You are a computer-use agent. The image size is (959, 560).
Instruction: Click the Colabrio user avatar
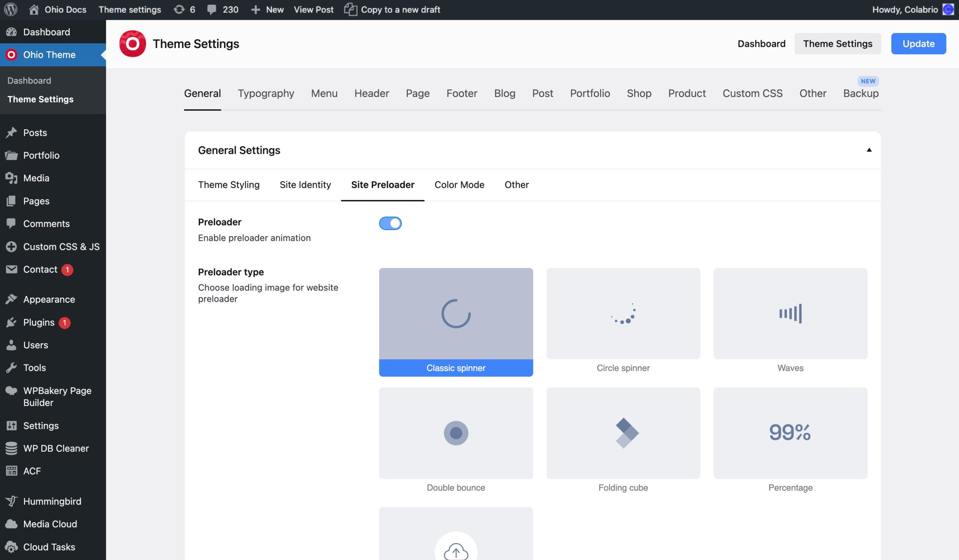948,9
